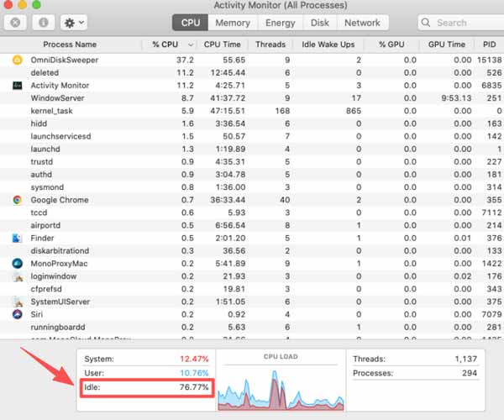The width and height of the screenshot is (504, 420).
Task: Select the OmniDiskSweeper app icon
Action: click(18, 60)
